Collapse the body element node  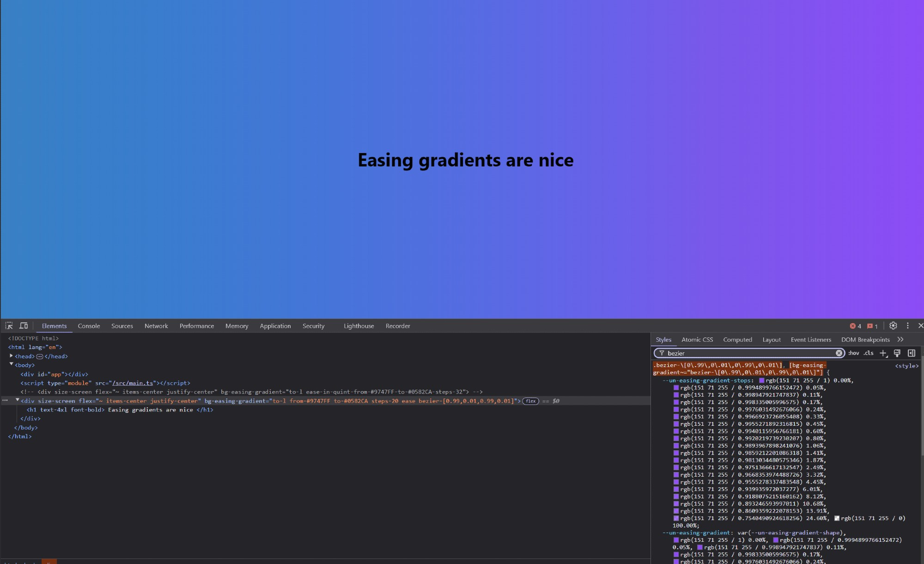point(11,365)
